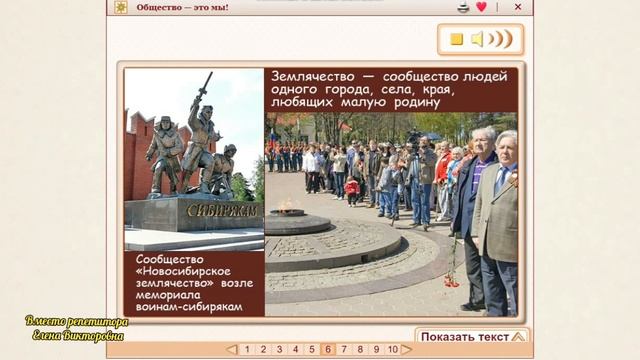Open slide page 10
This screenshot has height=360, width=640.
tap(393, 349)
